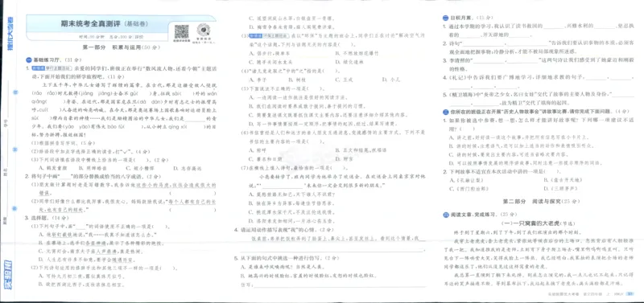Click the round logo right of QR code
Viewport: 644px width, 303px height.
pos(204,30)
